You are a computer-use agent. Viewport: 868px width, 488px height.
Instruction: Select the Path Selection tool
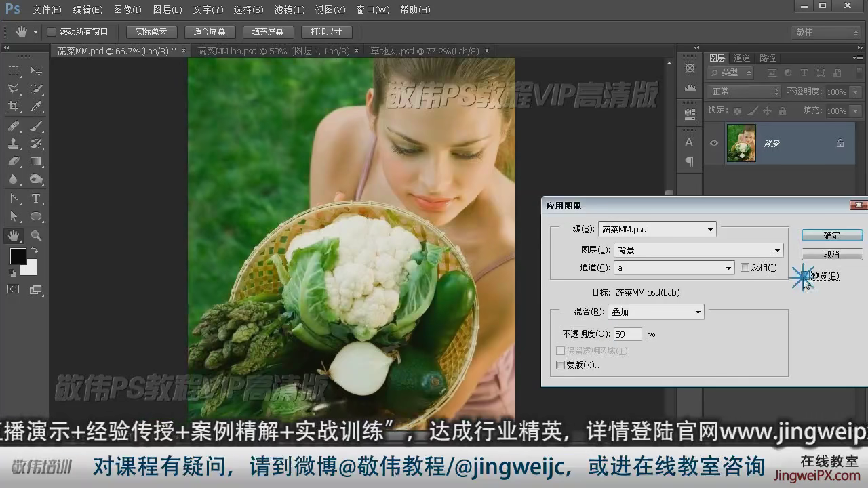point(14,217)
